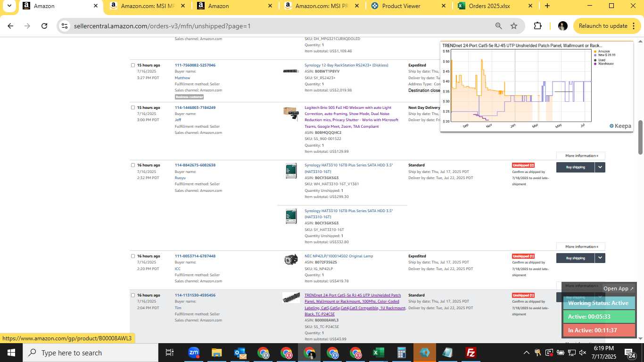Close the Orders 2025.xlsx tab
Screen dimensions: 644x362
tap(530, 6)
